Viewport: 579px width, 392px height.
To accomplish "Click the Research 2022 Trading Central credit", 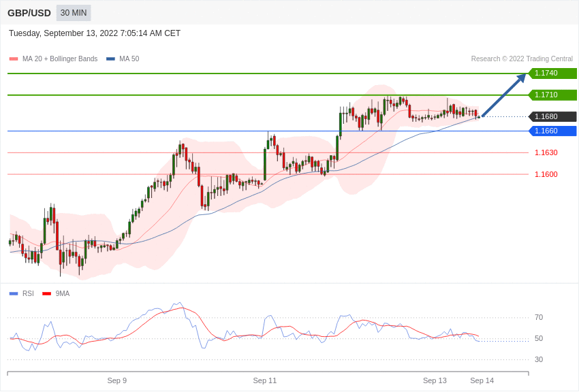I will click(522, 59).
